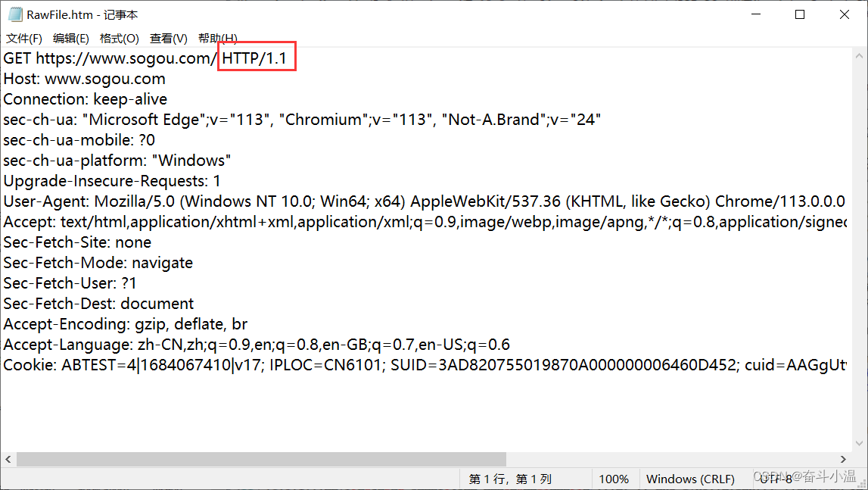
Task: Click the 'sec-ch-ua: "Microsoft Edge"' line
Action: click(302, 120)
